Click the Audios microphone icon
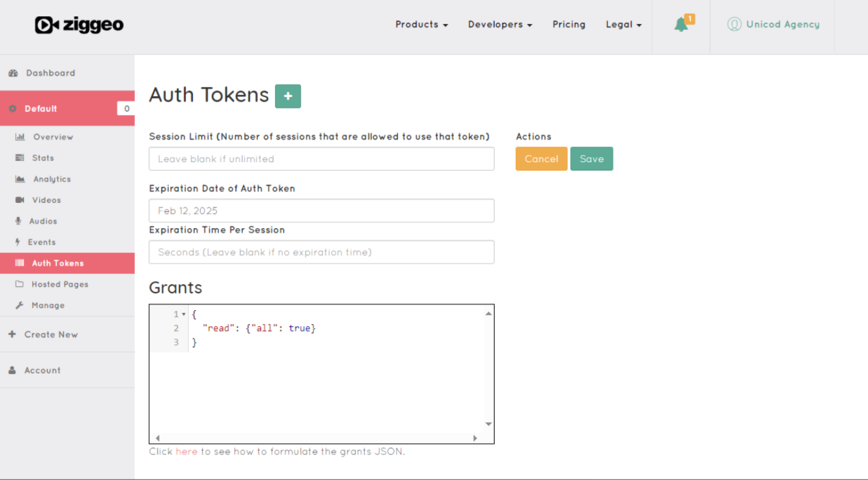Screen dimensions: 868x480 pos(19,221)
